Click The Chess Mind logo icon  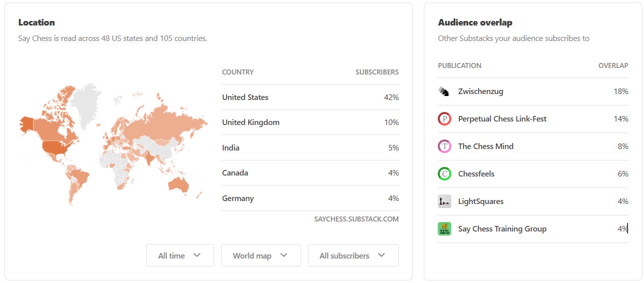pos(444,146)
